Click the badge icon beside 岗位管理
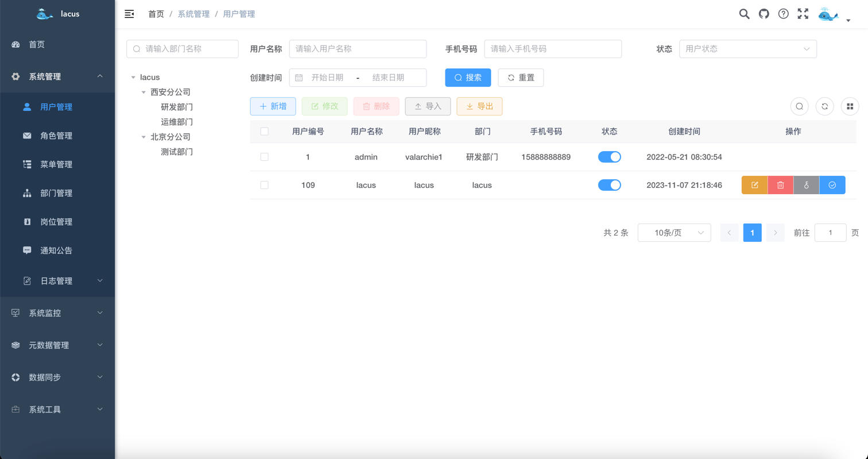This screenshot has width=868, height=459. point(27,222)
